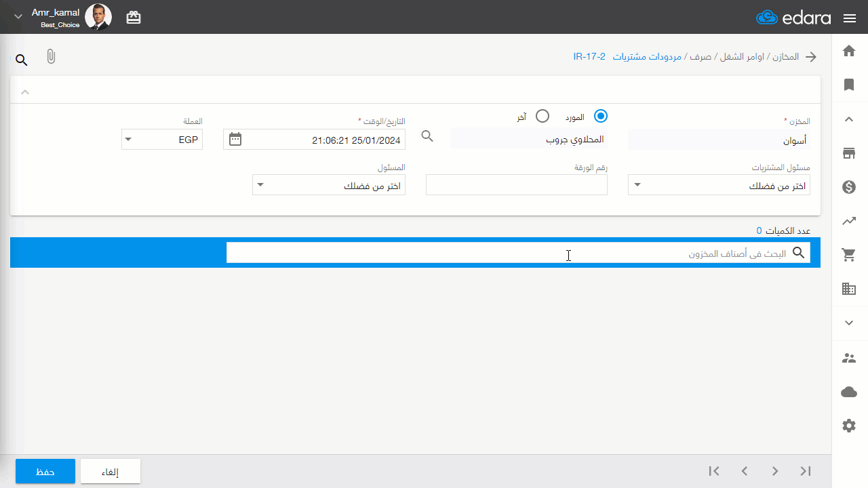The width and height of the screenshot is (868, 488).
Task: Go to the first record
Action: [x=714, y=471]
